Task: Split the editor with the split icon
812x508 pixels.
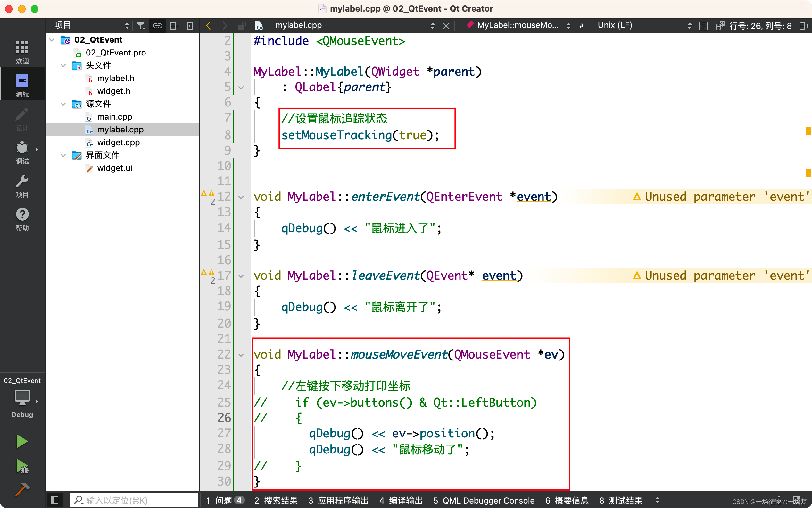Action: tap(174, 25)
